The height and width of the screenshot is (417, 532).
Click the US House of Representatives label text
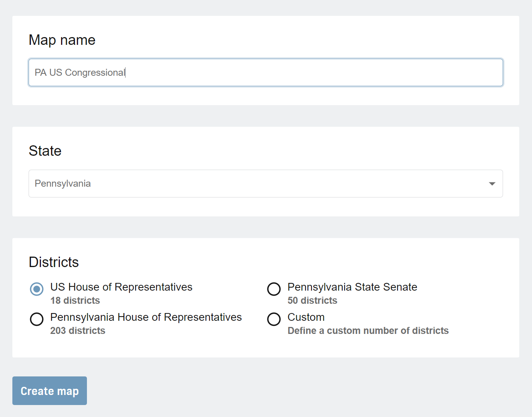[121, 287]
